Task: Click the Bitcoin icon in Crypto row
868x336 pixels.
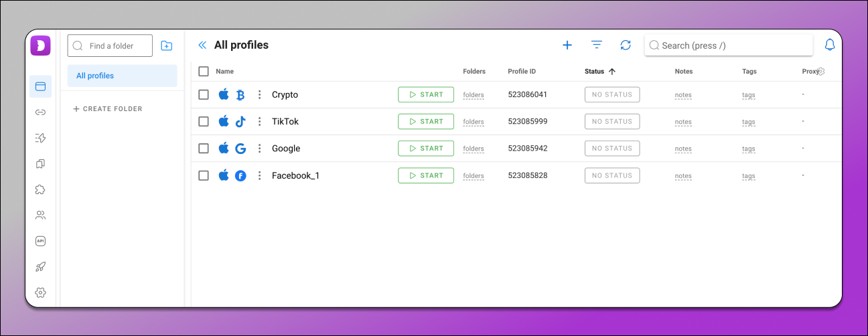Action: (x=240, y=95)
